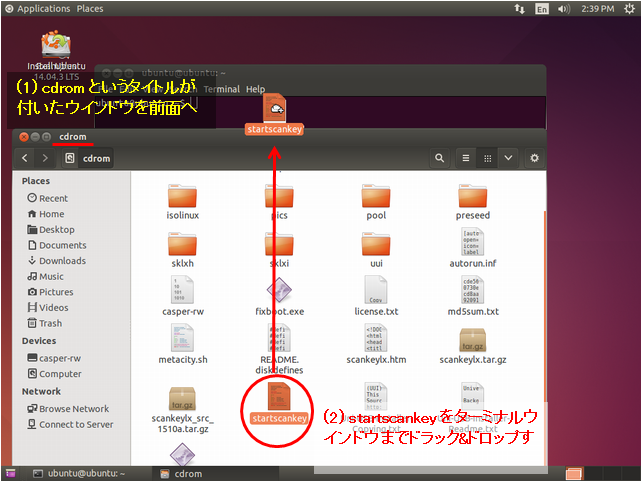
Task: Open Desktop in Places sidebar
Action: [51, 229]
